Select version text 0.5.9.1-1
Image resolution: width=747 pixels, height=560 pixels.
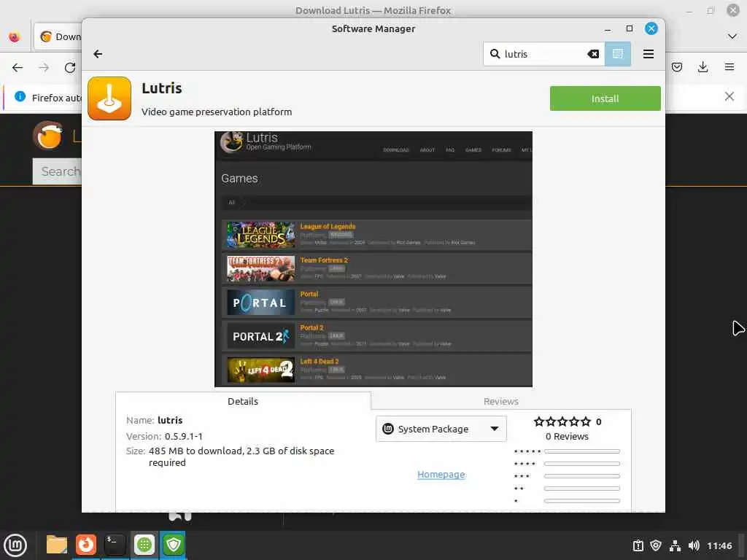click(x=183, y=436)
